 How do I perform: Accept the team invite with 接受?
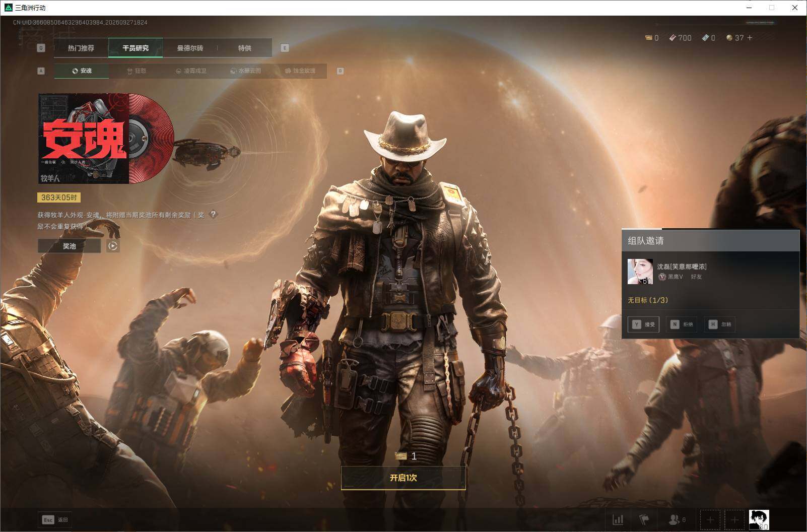pyautogui.click(x=643, y=324)
